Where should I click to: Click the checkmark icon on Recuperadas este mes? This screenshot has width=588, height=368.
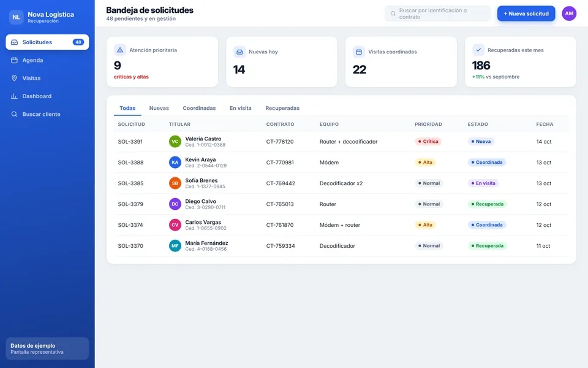478,50
